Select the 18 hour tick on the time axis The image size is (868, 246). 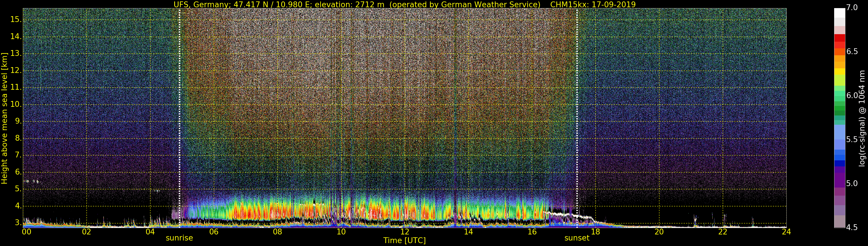click(x=595, y=232)
